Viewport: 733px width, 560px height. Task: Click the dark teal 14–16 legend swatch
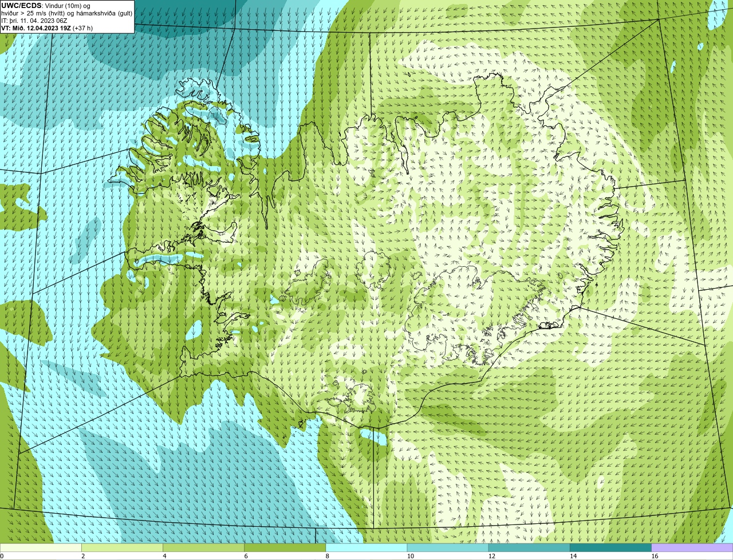[610, 548]
